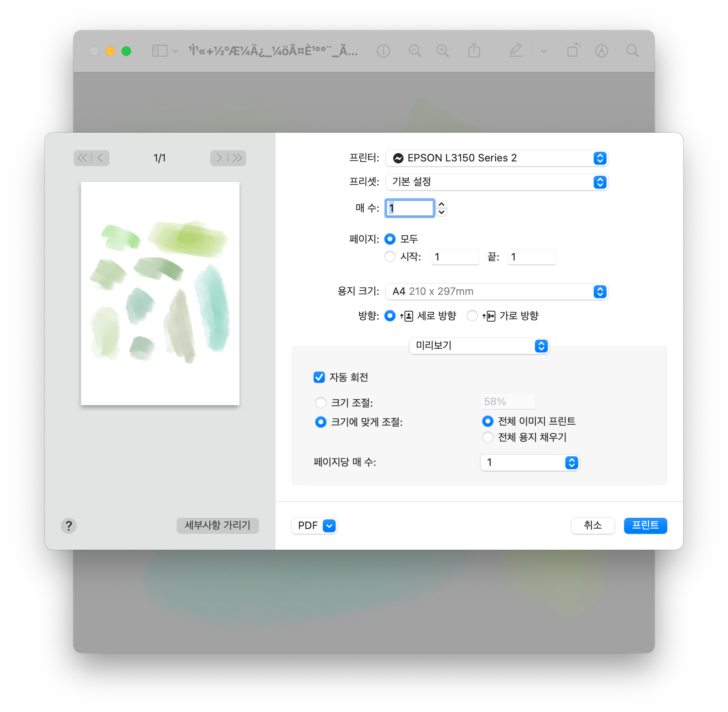728x712 pixels.
Task: Click the rotate image icon
Action: coord(573,51)
